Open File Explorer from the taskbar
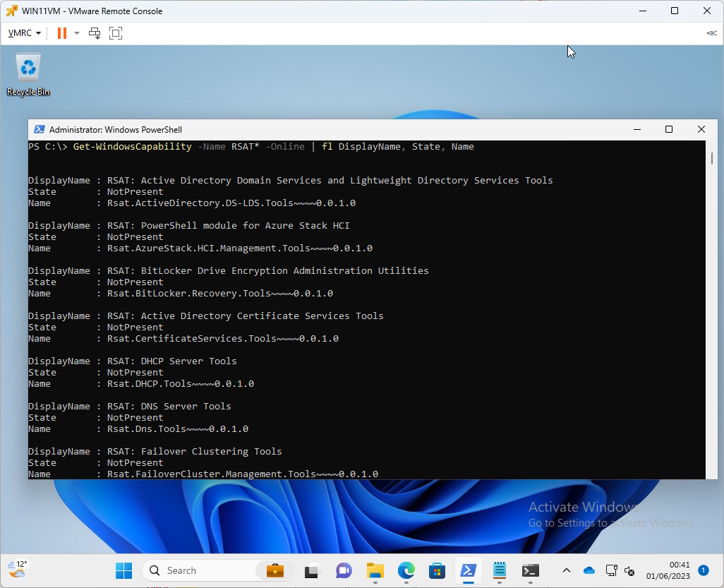Screen dimensions: 724x588 [x=375, y=571]
